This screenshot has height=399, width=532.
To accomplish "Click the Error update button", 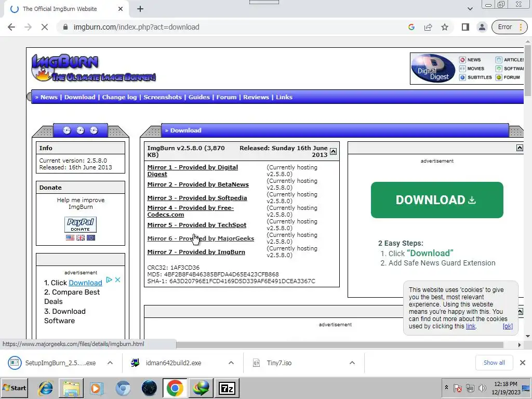I will click(x=504, y=27).
